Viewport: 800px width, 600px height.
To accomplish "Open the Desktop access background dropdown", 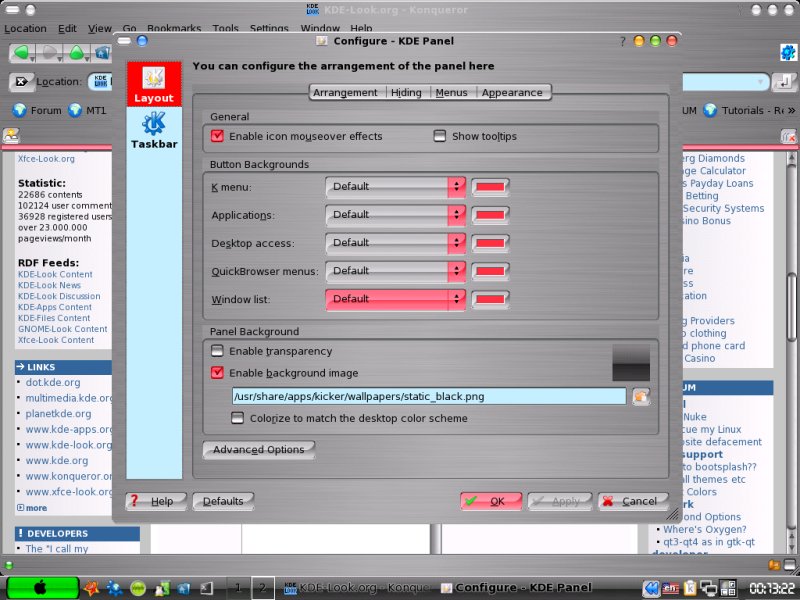I will [395, 243].
